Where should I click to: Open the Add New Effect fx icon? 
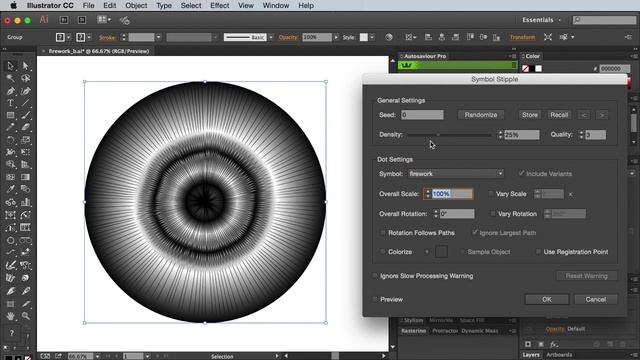[x=553, y=344]
